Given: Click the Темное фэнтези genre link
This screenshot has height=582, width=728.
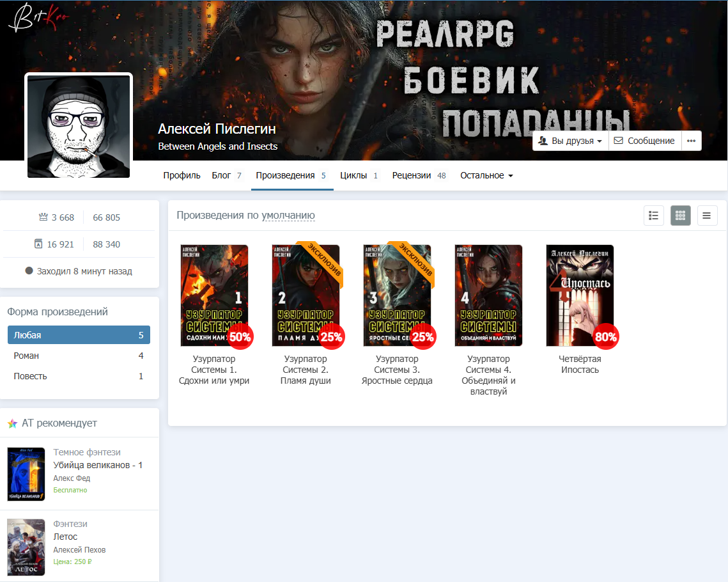Looking at the screenshot, I should pos(87,452).
